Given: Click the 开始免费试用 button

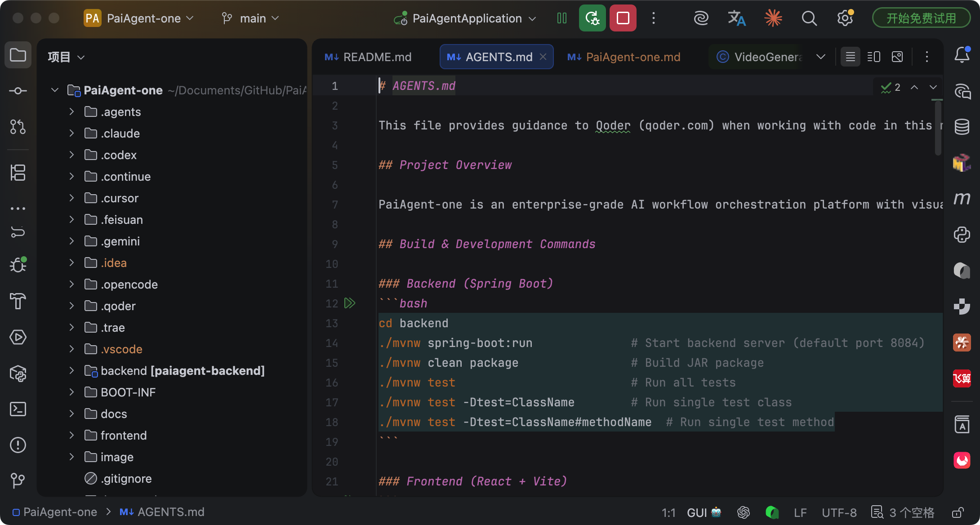Looking at the screenshot, I should coord(921,18).
